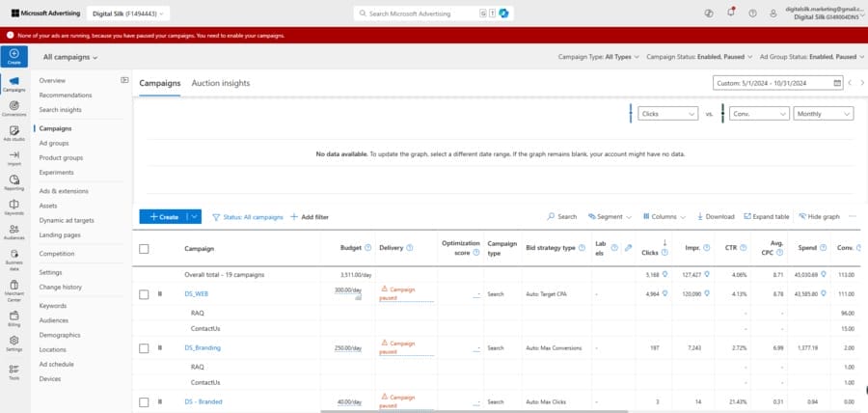Check the DS_WEB campaign checkbox
Screen dimensions: 868x413
[x=144, y=294]
